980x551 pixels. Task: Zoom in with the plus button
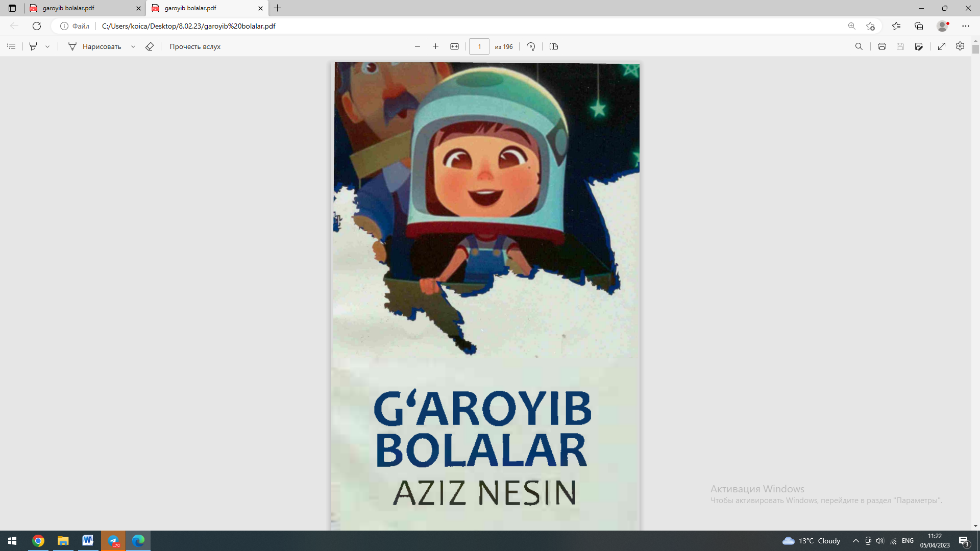435,46
